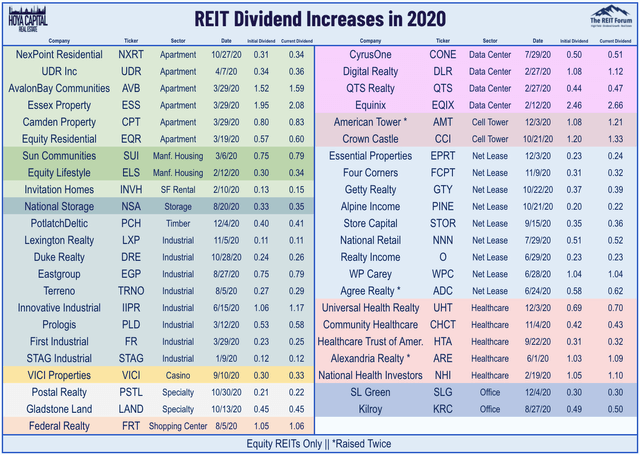Click the CCI ticker symbol
This screenshot has width=640, height=455.
(443, 139)
